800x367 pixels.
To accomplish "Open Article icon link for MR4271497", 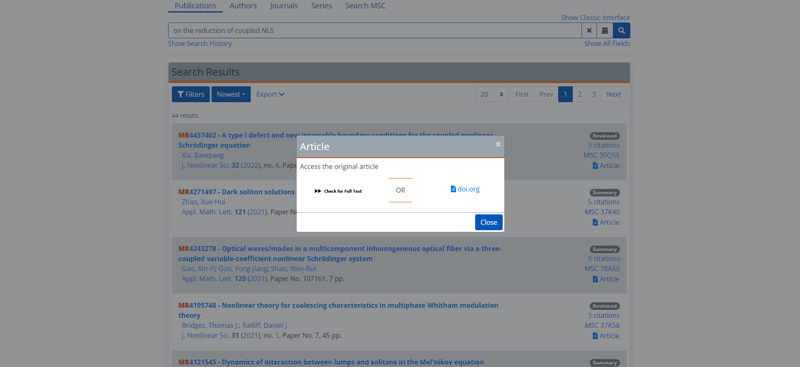I will pos(606,223).
